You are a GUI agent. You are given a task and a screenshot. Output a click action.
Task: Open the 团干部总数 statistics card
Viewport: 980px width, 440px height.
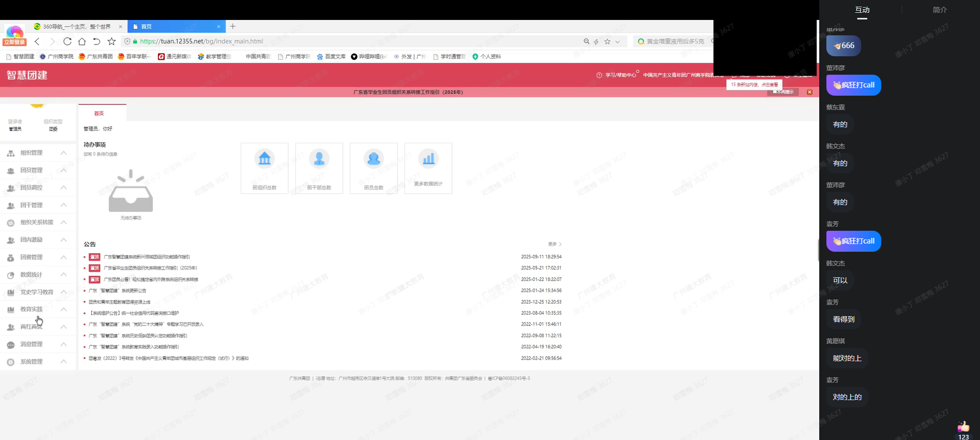point(319,168)
